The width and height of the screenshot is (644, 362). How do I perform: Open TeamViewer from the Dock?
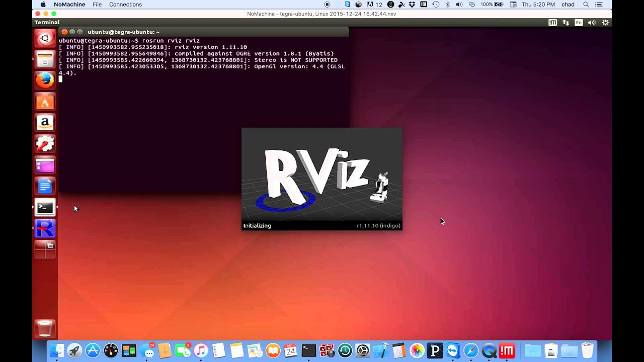453,350
